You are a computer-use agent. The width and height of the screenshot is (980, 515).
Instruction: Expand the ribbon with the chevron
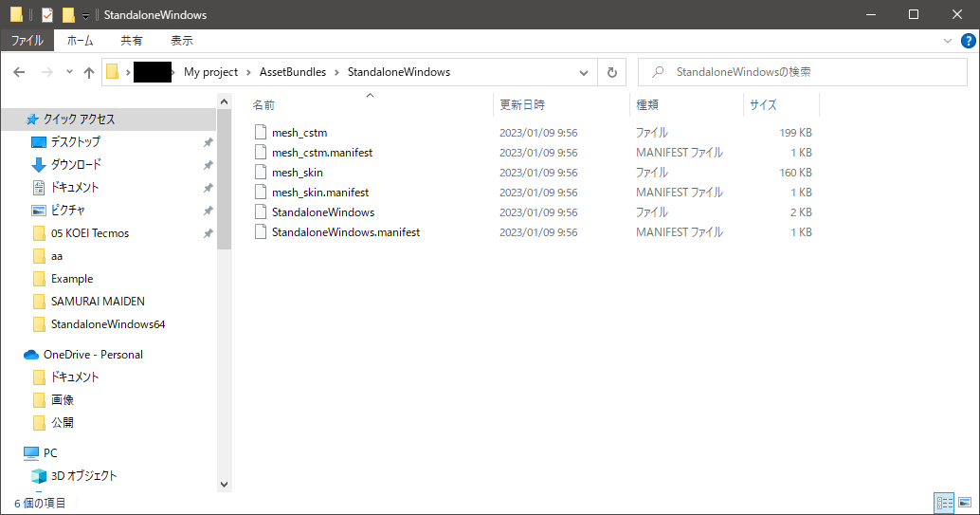click(x=948, y=42)
